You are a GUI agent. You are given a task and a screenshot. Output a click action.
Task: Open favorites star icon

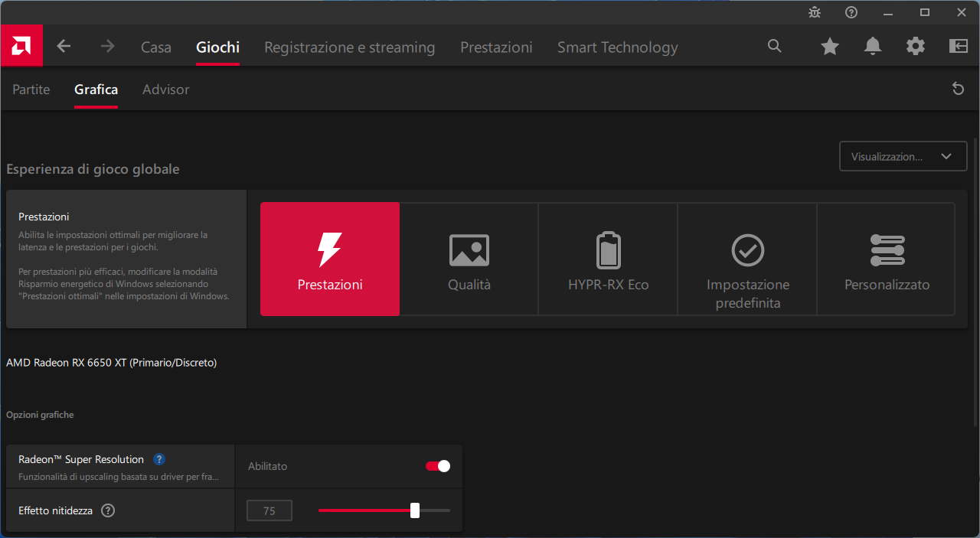coord(830,47)
